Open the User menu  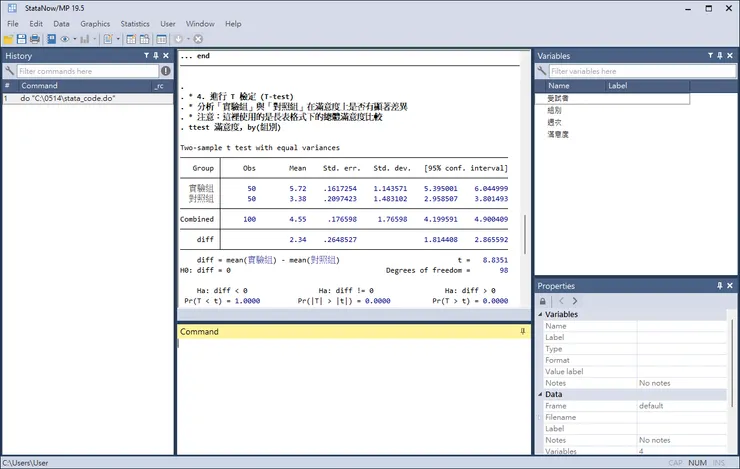pos(168,24)
